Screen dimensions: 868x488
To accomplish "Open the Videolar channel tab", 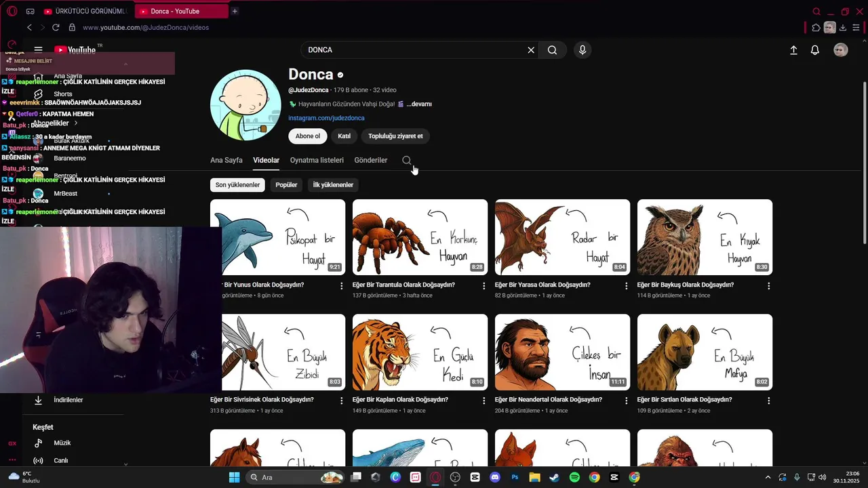I will pyautogui.click(x=266, y=161).
